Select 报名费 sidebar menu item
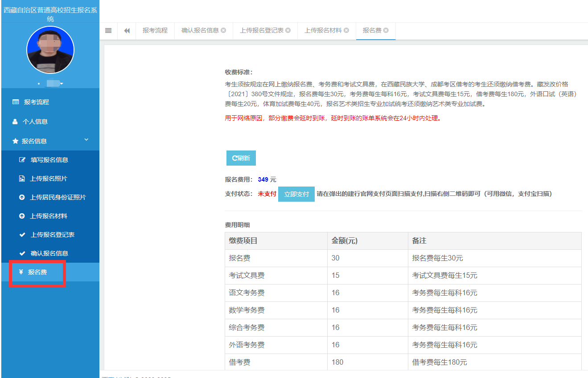588x378 pixels. (37, 272)
